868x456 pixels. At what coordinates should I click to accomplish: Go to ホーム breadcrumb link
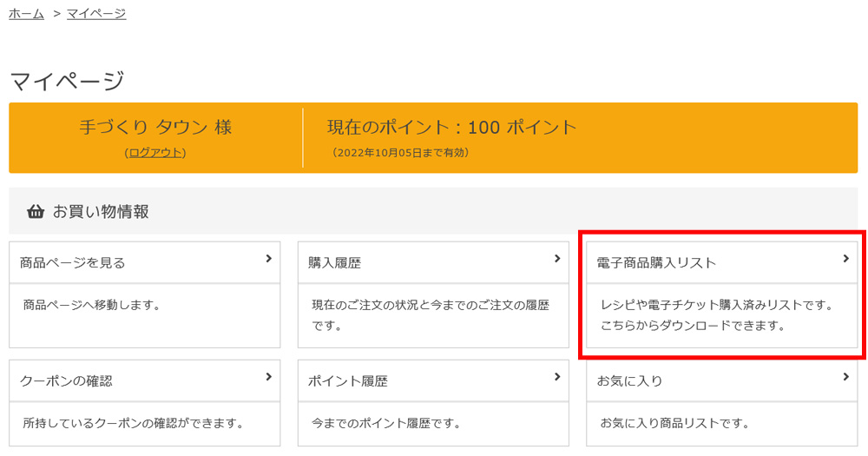click(26, 13)
